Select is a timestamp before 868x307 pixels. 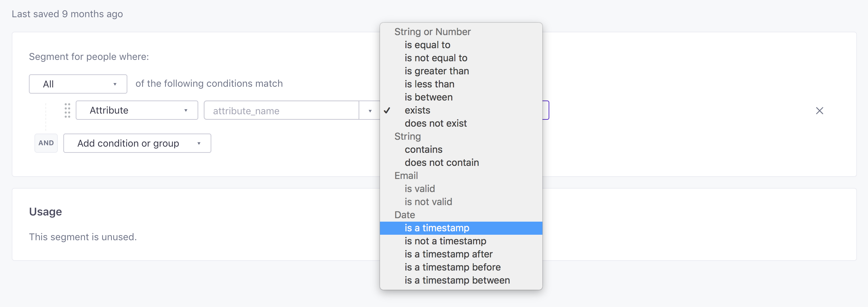click(453, 267)
